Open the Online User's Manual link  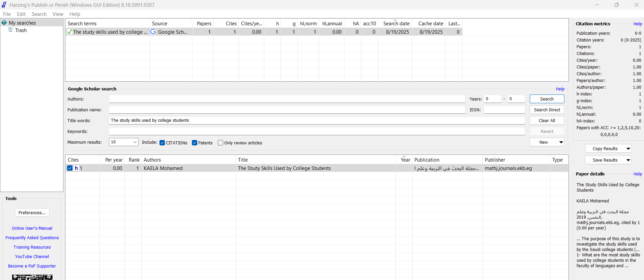point(32,228)
